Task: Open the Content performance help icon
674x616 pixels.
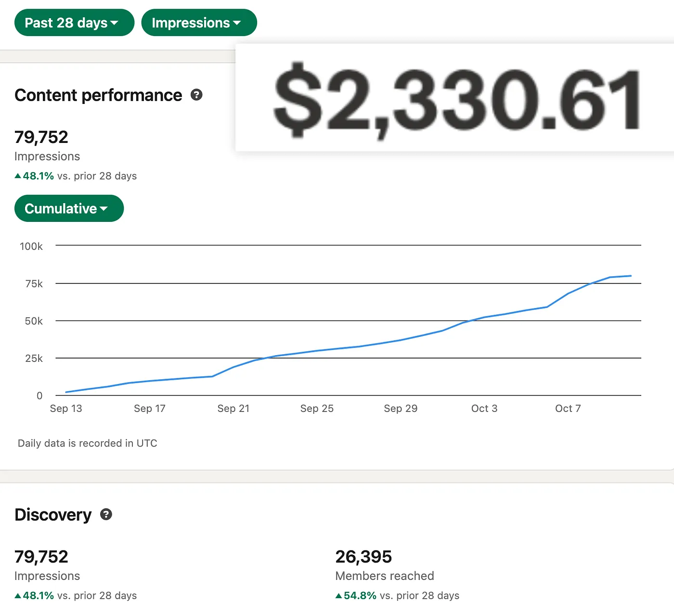Action: point(196,95)
